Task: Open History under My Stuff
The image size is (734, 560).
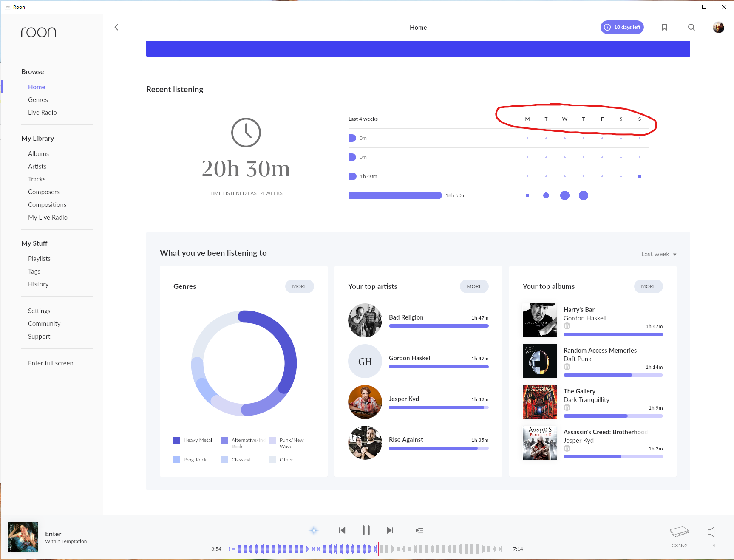Action: click(x=38, y=284)
